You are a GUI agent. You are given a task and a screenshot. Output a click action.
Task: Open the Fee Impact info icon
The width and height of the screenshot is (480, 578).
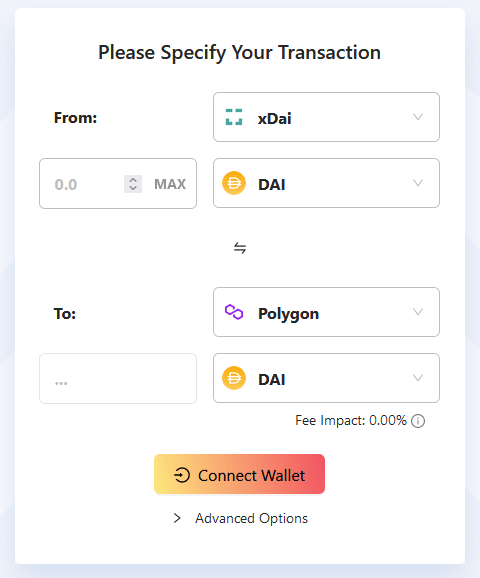point(418,421)
